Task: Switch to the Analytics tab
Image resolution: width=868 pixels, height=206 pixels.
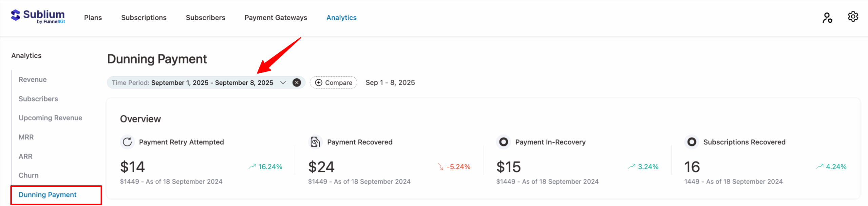Action: click(341, 17)
